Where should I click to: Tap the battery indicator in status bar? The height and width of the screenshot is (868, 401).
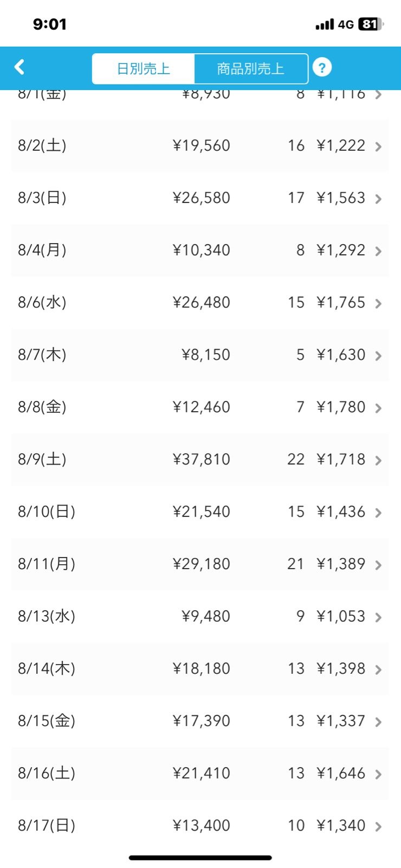tap(371, 24)
